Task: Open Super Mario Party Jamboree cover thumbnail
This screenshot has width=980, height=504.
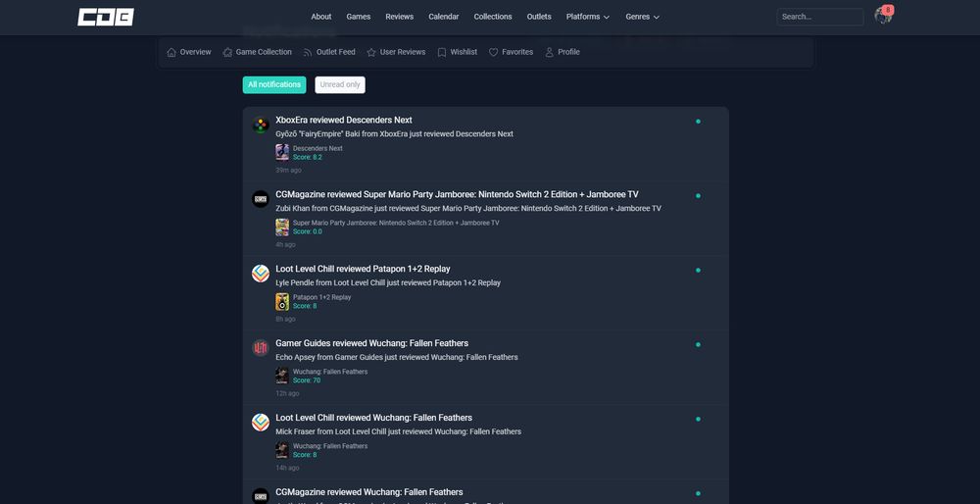Action: (x=282, y=227)
